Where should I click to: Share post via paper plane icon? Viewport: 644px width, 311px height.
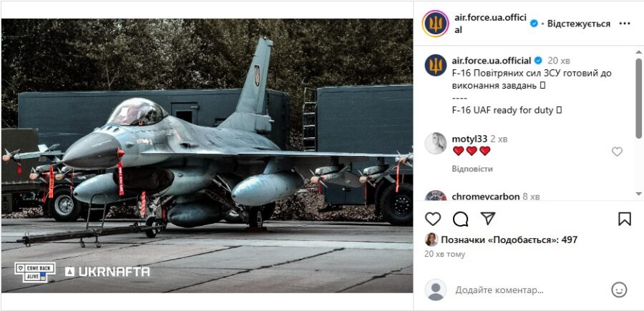[x=488, y=218]
